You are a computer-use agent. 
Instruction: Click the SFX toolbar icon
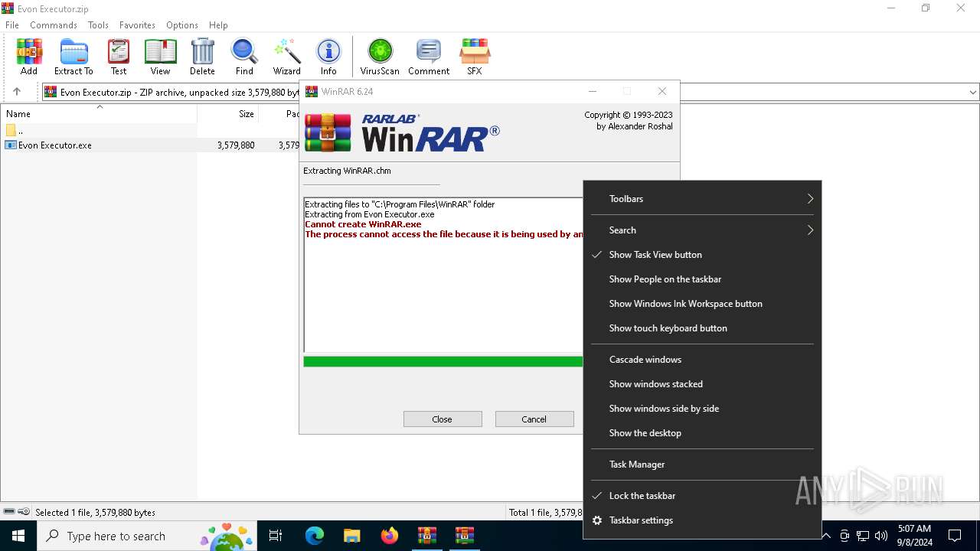(475, 57)
